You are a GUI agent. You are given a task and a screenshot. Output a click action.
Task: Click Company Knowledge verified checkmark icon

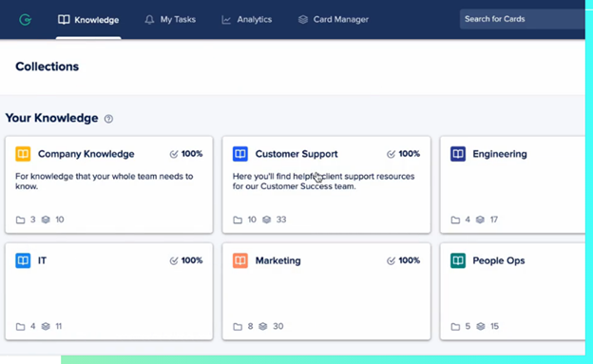point(174,154)
